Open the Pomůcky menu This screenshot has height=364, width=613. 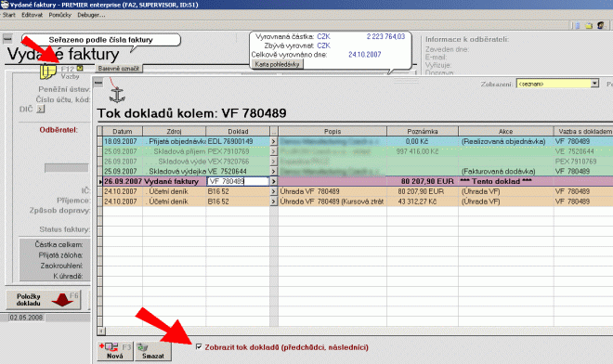point(59,15)
